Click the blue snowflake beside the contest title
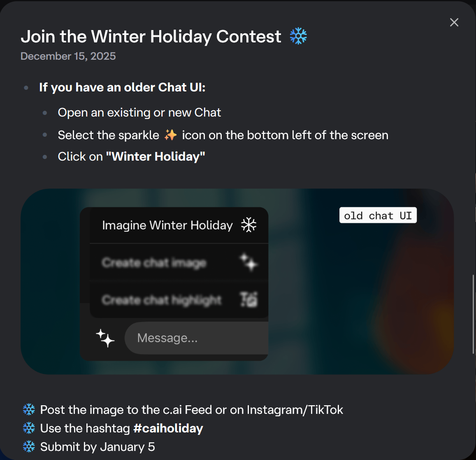 [x=298, y=36]
